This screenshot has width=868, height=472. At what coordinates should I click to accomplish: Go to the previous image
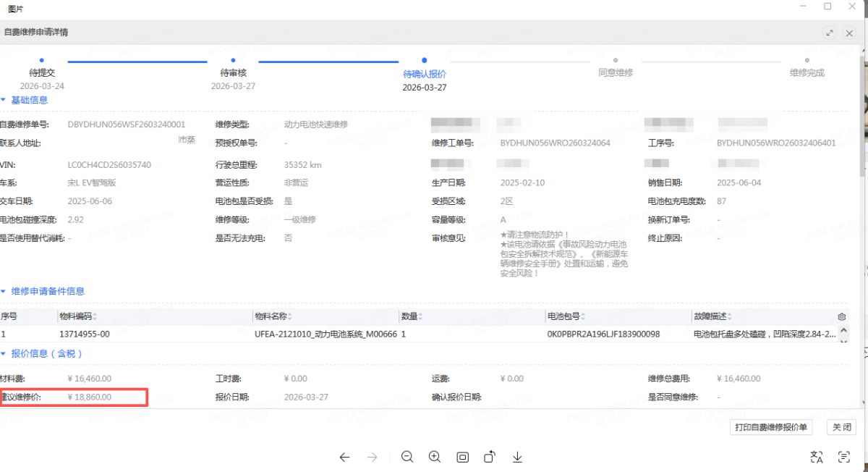point(344,457)
